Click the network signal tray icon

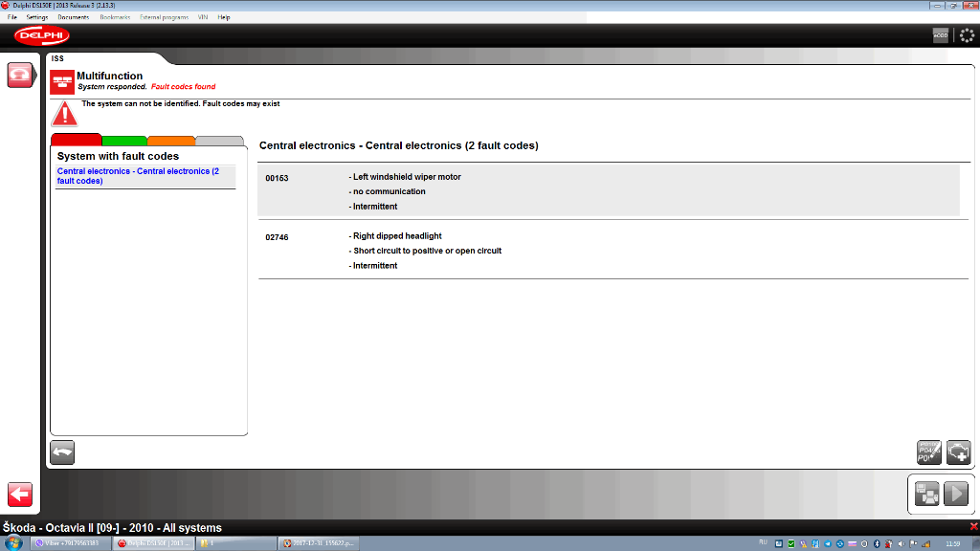click(926, 544)
